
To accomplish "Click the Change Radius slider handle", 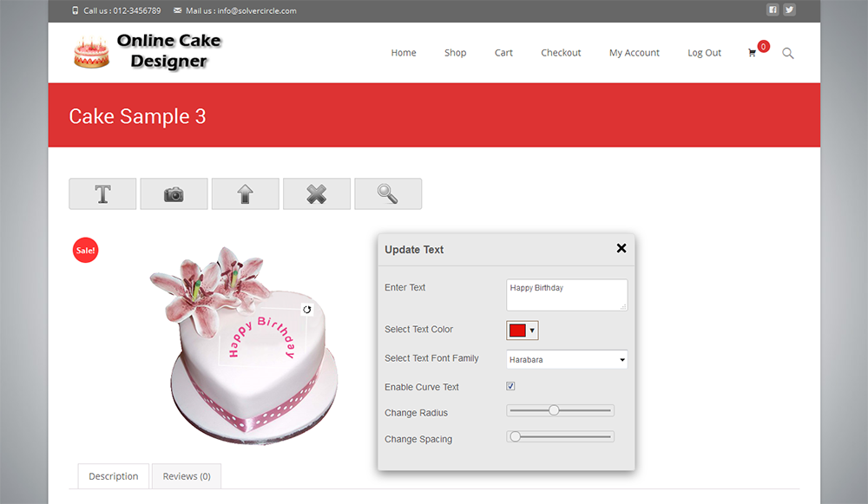I will point(554,410).
